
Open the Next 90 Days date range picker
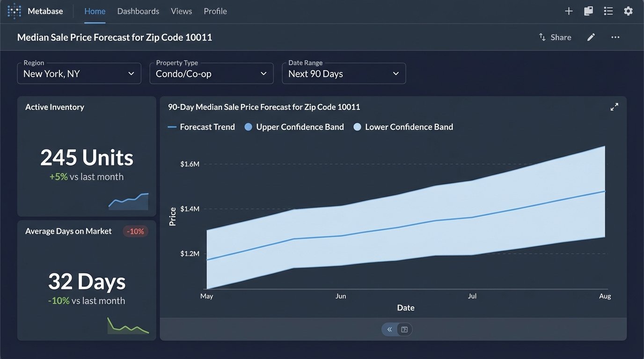(x=344, y=73)
